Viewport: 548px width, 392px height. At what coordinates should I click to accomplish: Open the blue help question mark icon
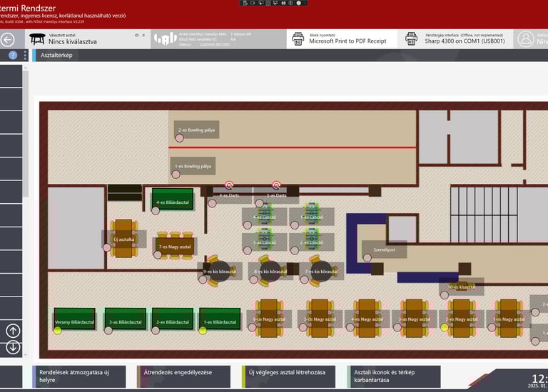pyautogui.click(x=13, y=55)
